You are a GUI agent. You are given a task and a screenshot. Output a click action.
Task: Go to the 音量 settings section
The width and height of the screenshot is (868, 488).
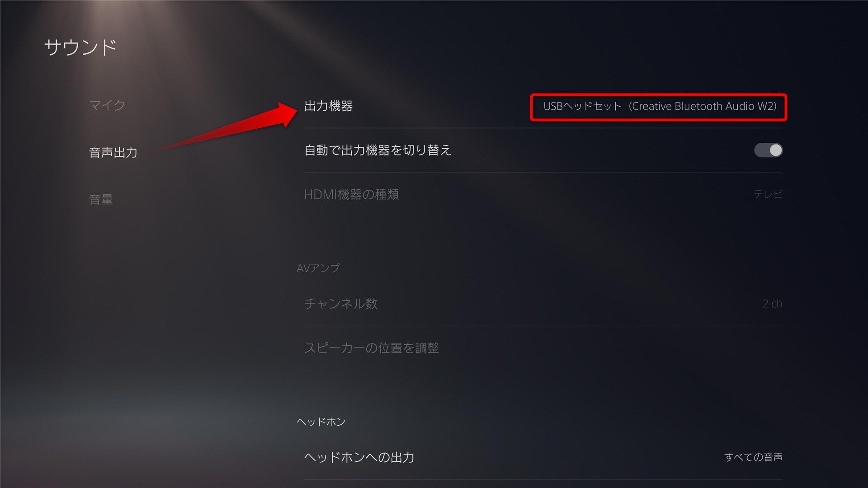tap(101, 199)
